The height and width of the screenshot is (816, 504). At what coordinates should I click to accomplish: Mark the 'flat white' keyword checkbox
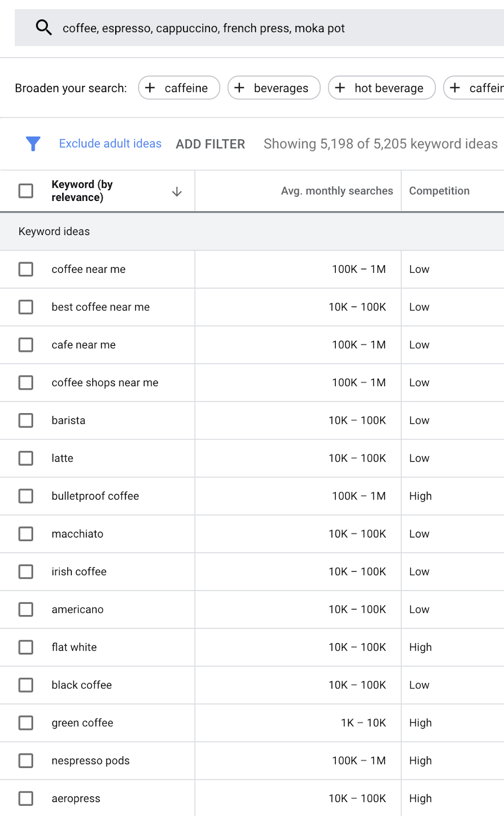coord(26,647)
